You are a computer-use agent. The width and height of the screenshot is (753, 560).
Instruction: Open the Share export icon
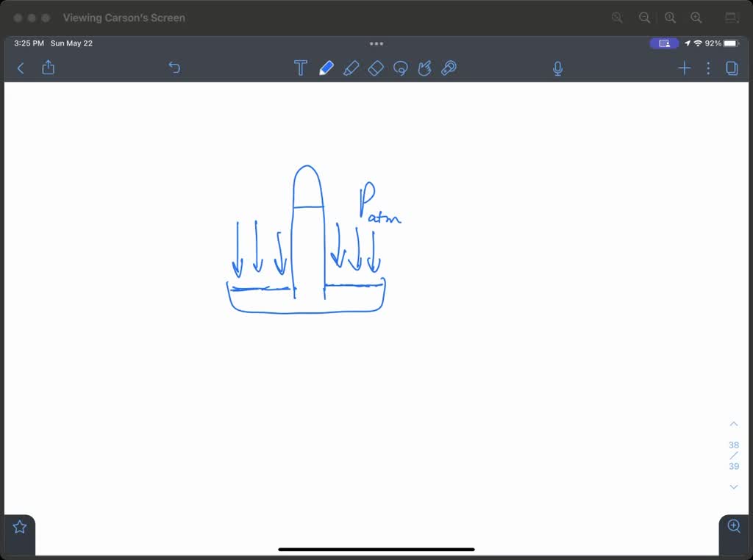[49, 68]
